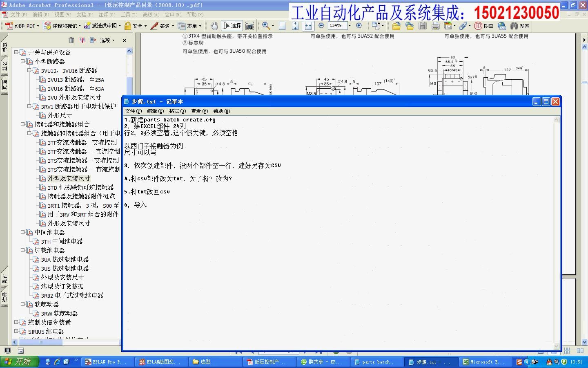This screenshot has height=368, width=588.
Task: Collapse the 开关与保护设备 bookmark node
Action: pyautogui.click(x=16, y=52)
